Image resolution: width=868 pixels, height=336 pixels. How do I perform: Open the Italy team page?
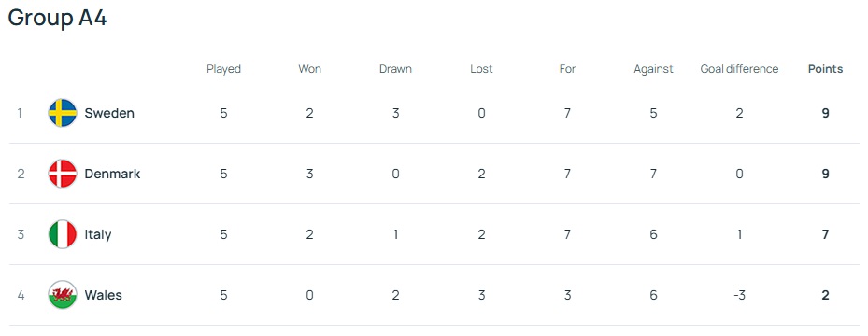click(98, 235)
